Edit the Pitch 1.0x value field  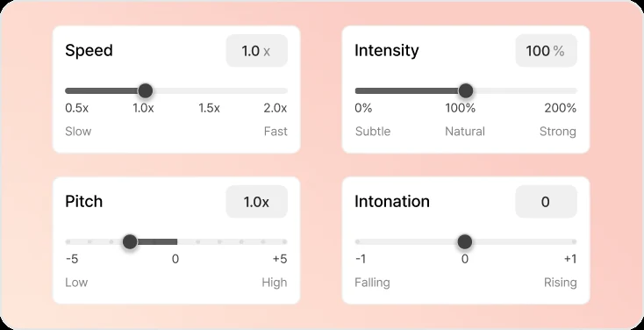(257, 202)
